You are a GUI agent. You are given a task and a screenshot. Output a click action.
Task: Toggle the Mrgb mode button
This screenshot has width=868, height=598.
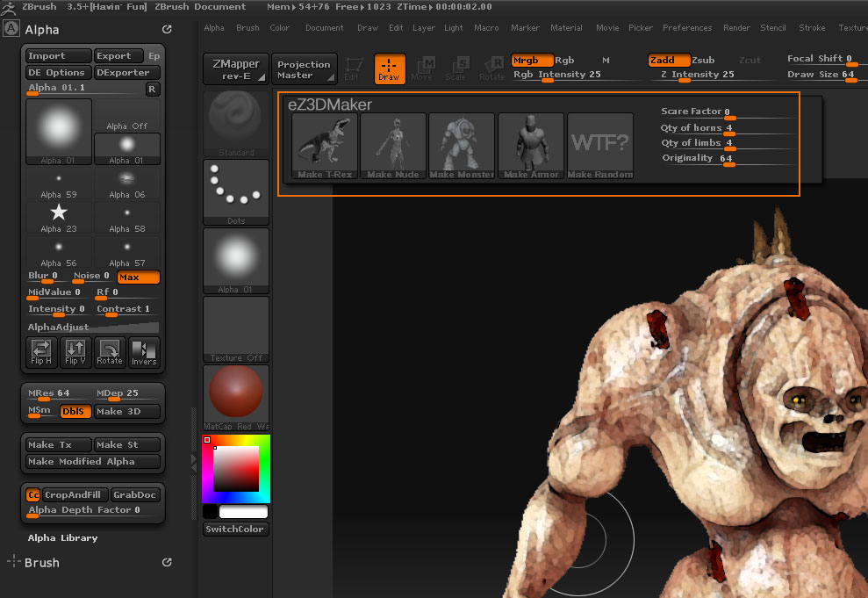[x=532, y=61]
